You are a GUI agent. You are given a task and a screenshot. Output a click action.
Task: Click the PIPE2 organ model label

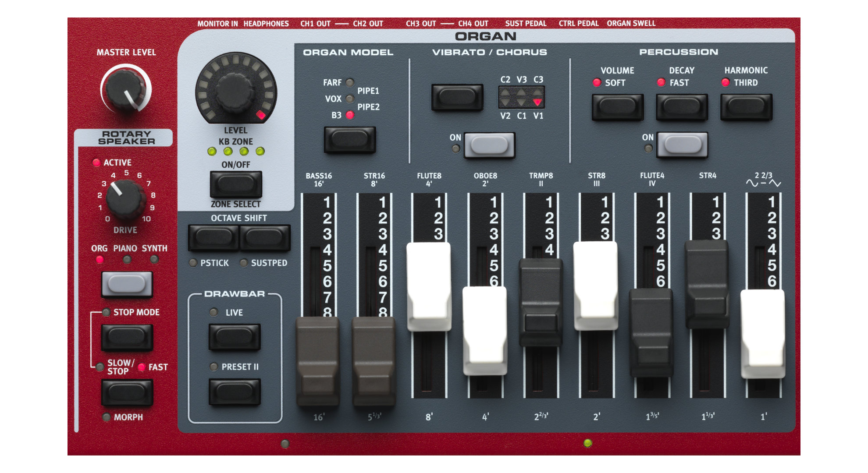(368, 107)
